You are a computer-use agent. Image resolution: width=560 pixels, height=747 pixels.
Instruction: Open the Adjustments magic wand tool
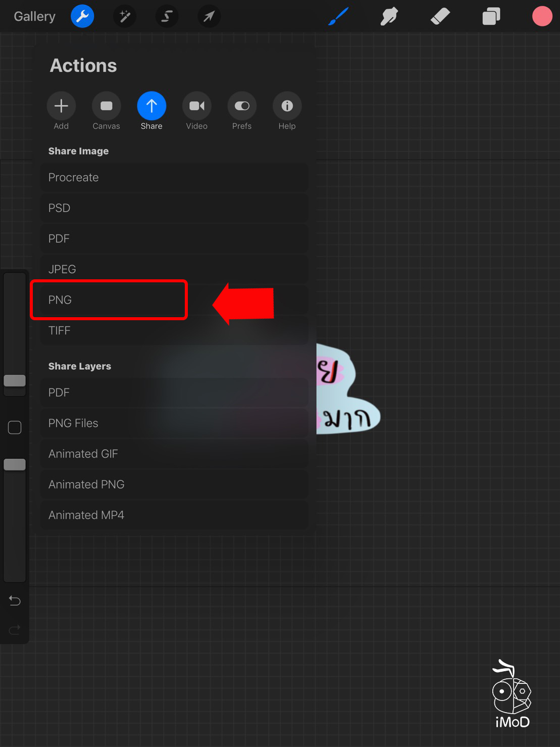[x=125, y=17]
